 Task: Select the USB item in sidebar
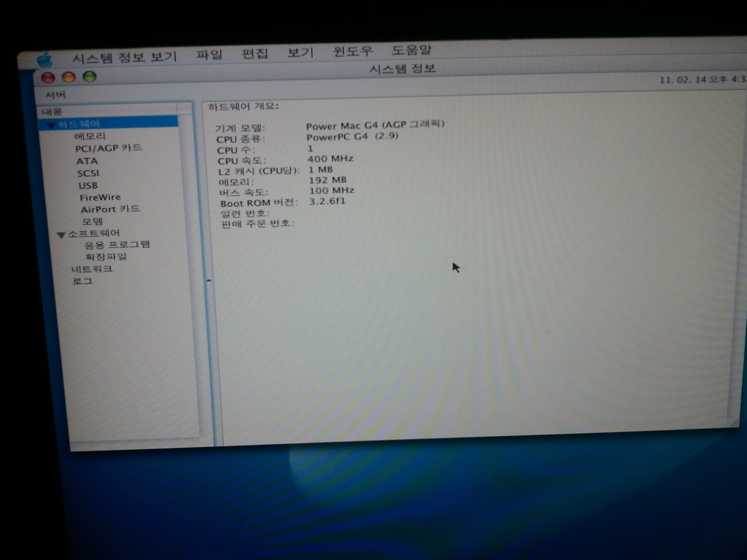coord(88,186)
